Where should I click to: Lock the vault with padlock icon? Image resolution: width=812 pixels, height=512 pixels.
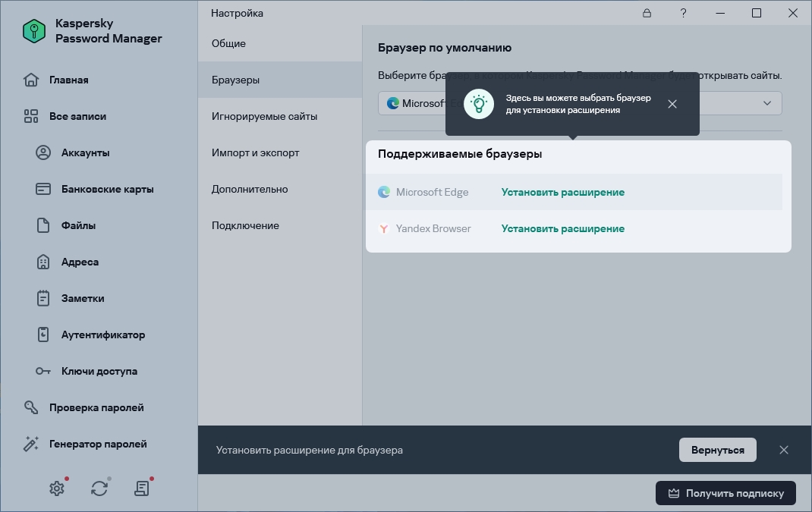click(x=647, y=13)
